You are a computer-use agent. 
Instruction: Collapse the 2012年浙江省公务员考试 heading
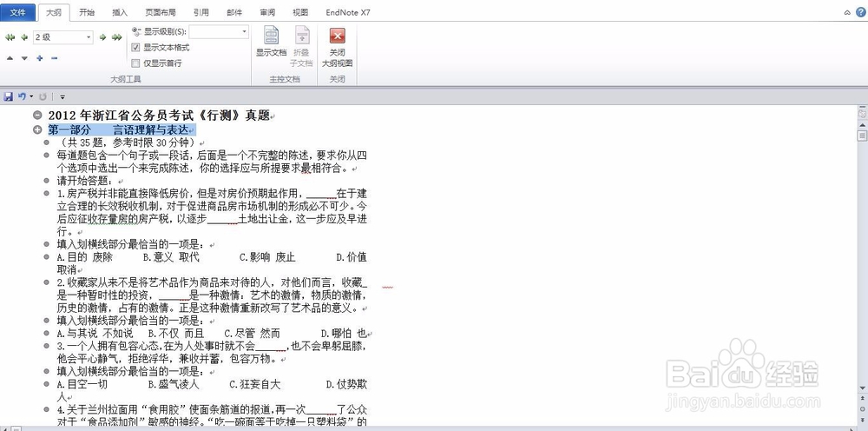pyautogui.click(x=37, y=116)
